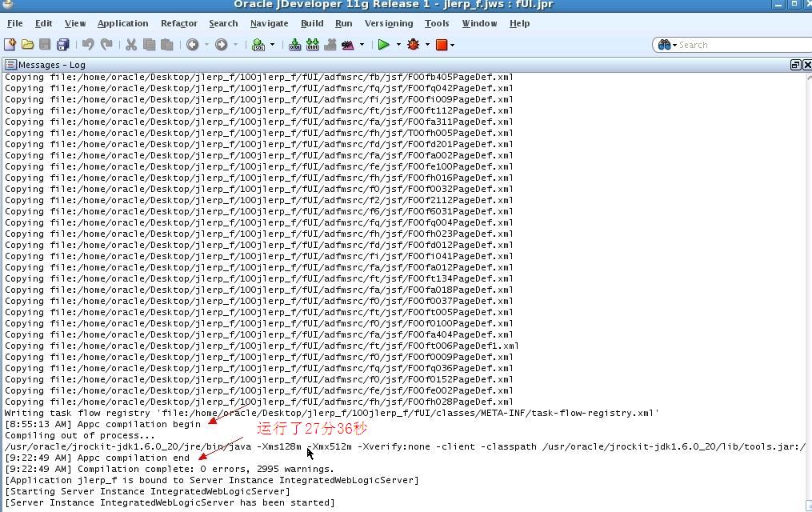Click the green Run arrow icon

coord(384,45)
